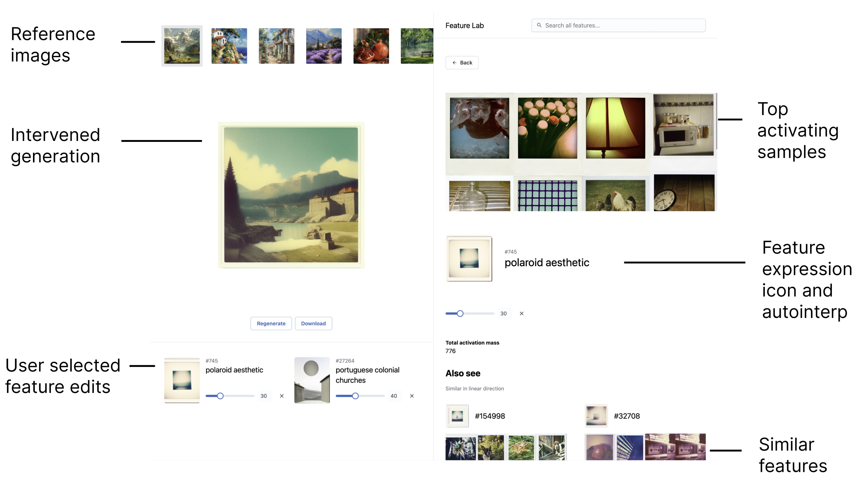This screenshot has width=854, height=504.
Task: Remove the portuguese colonial churches edit
Action: click(x=412, y=396)
